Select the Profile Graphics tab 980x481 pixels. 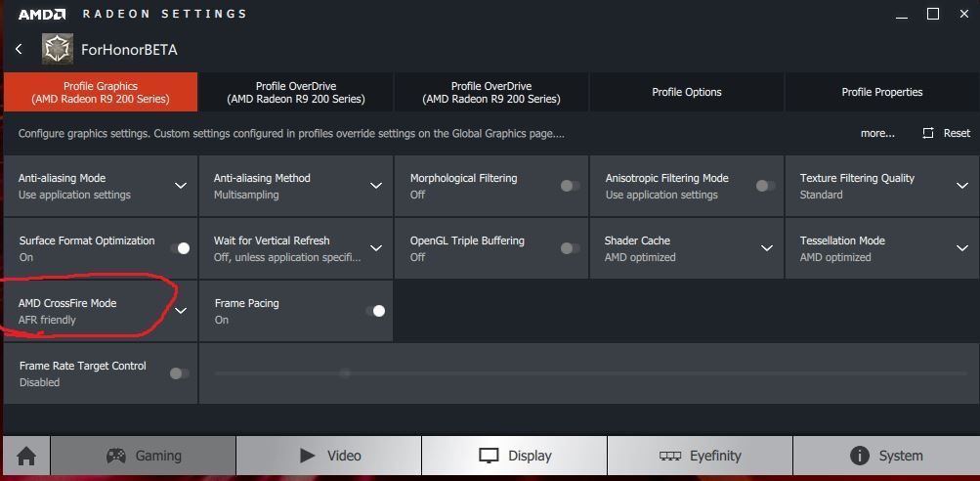[100, 92]
